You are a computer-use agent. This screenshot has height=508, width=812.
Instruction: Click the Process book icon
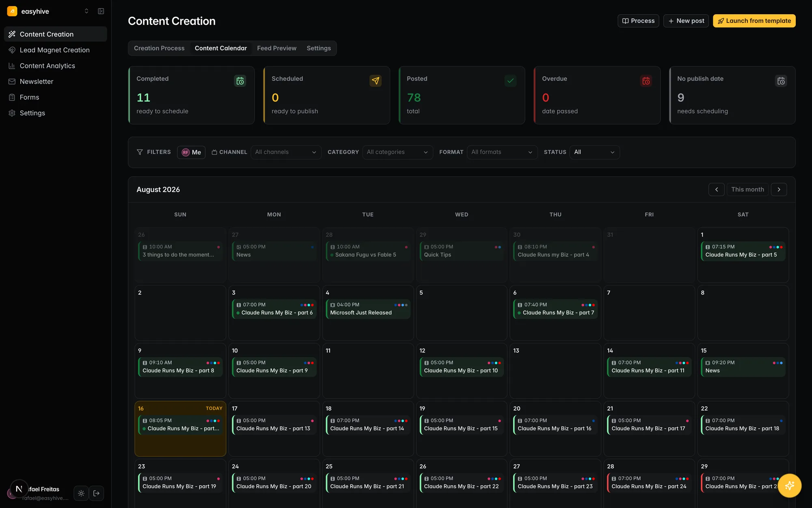[x=626, y=21]
